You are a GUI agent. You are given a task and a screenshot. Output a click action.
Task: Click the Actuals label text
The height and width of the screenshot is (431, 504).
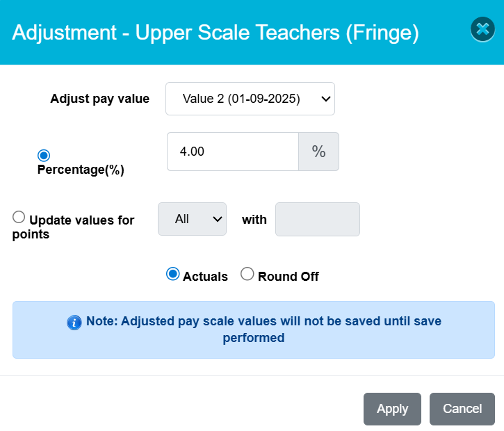(x=205, y=277)
